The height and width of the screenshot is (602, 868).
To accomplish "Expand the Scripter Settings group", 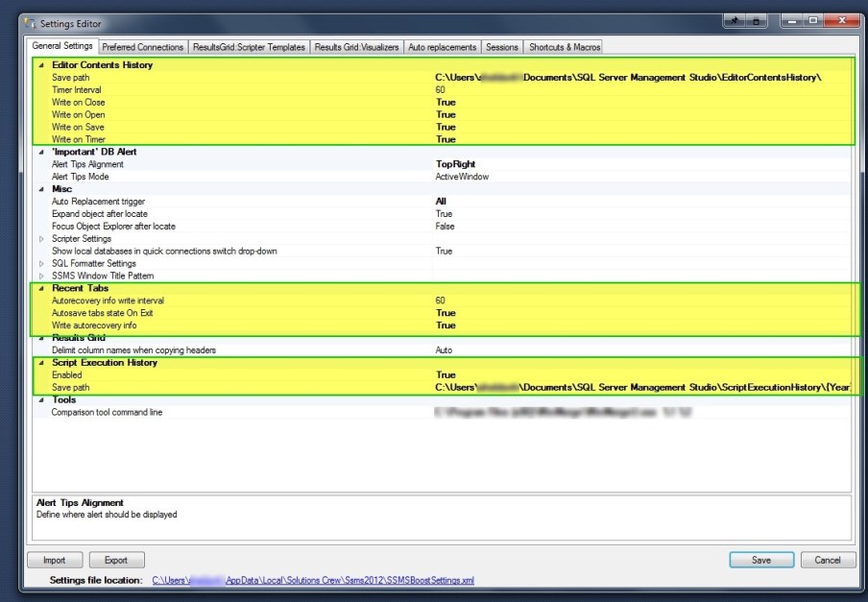I will (x=39, y=238).
